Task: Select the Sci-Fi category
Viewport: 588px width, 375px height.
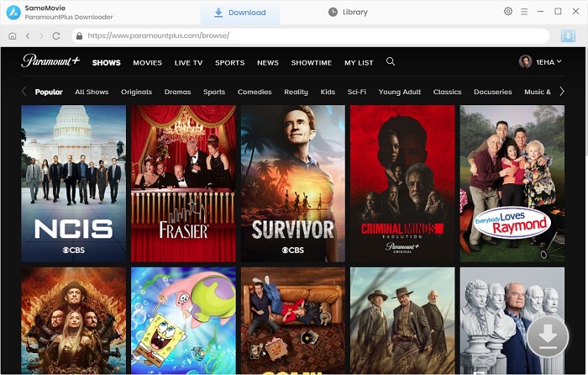Action: pyautogui.click(x=357, y=92)
